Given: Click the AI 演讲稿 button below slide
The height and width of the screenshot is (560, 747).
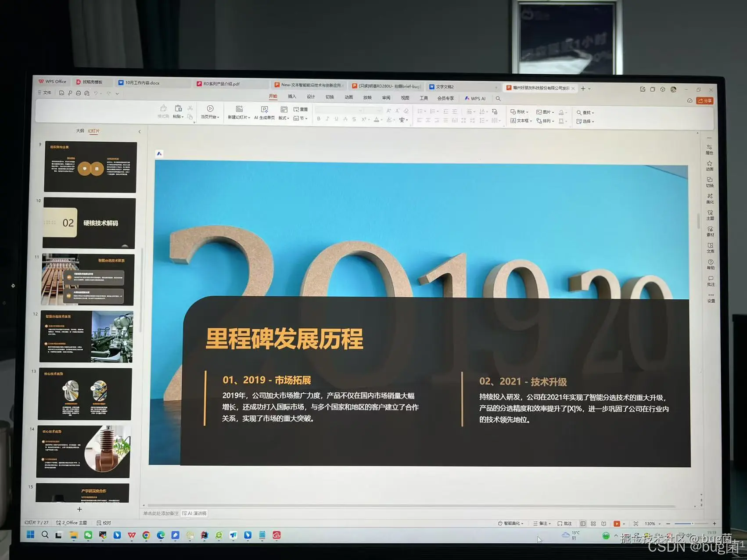Looking at the screenshot, I should click(x=194, y=513).
